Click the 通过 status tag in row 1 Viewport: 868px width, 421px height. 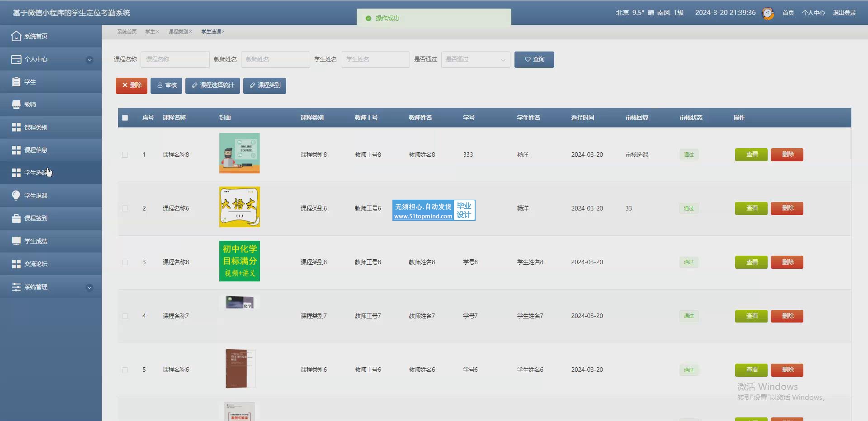(x=689, y=154)
